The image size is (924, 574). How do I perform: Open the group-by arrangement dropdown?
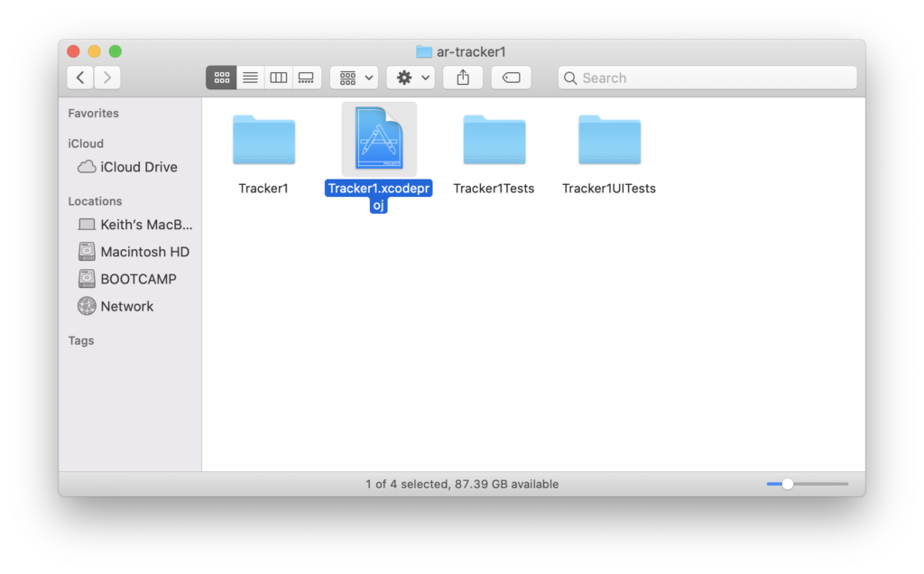click(x=354, y=78)
